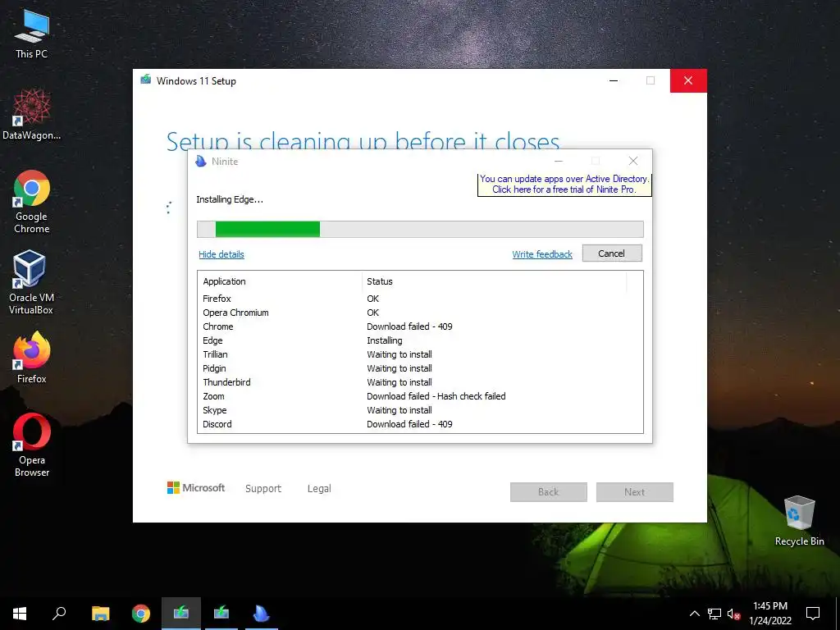
Task: Switch to the first Windows 11 Setup taskbar item
Action: [181, 614]
